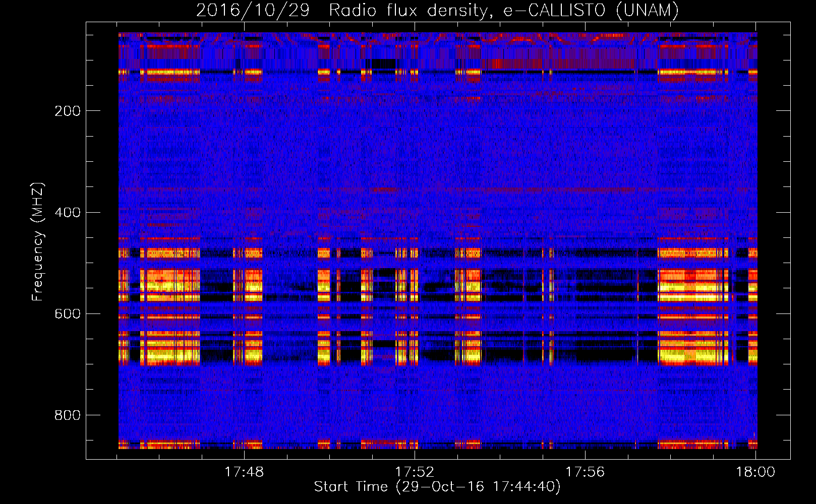
Task: Click the 400 frequency tick label
Action: click(68, 212)
